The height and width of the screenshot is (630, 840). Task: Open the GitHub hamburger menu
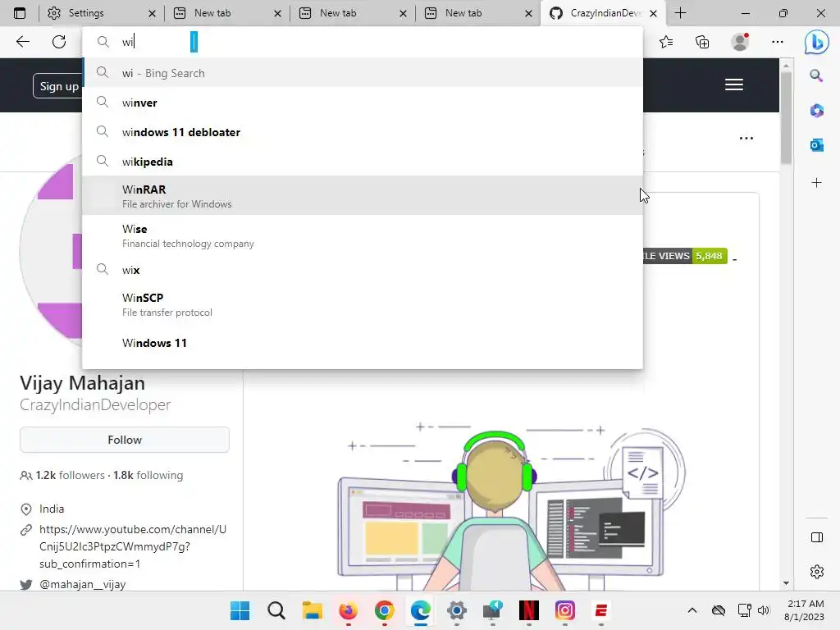tap(734, 84)
